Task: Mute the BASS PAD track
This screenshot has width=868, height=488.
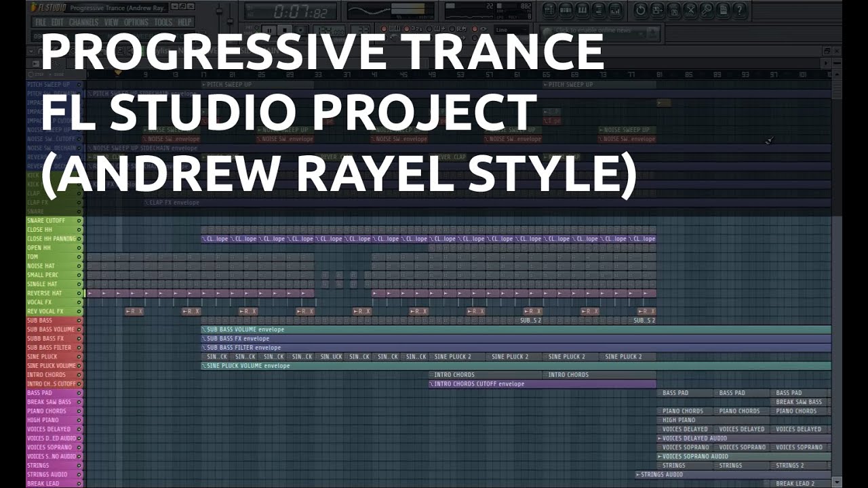Action: click(79, 393)
